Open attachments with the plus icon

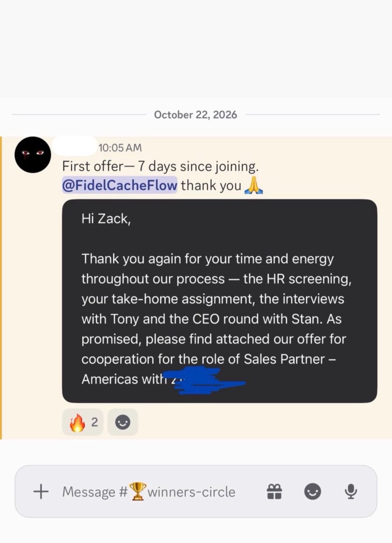(41, 492)
